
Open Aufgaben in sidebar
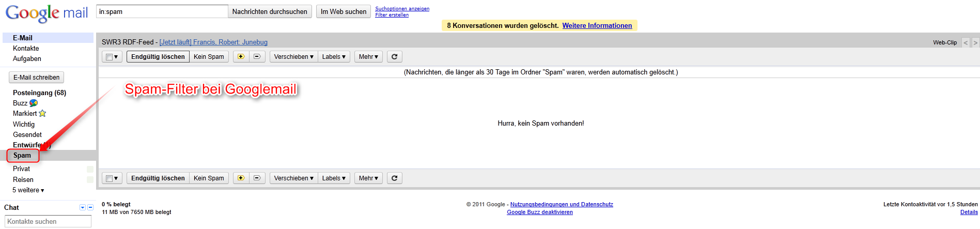click(x=27, y=59)
